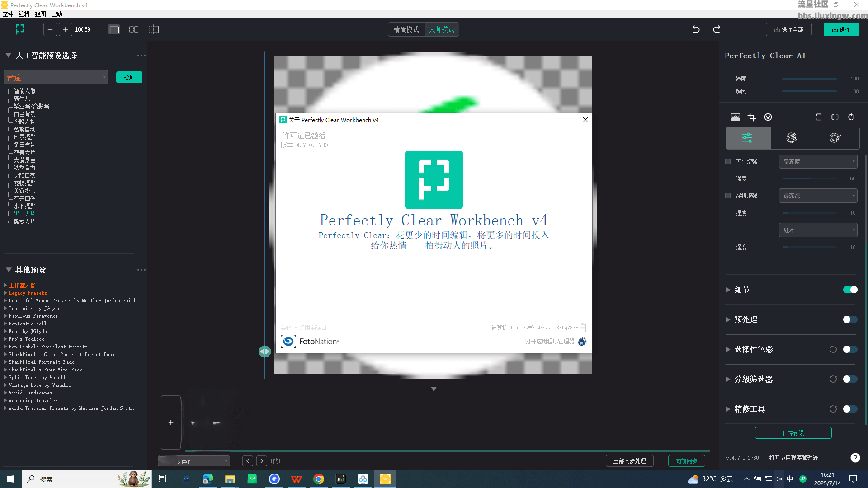Switch to side-by-side compare view

[x=134, y=29]
